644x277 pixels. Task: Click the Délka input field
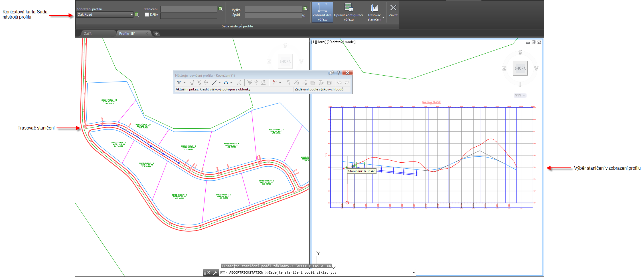pyautogui.click(x=189, y=15)
